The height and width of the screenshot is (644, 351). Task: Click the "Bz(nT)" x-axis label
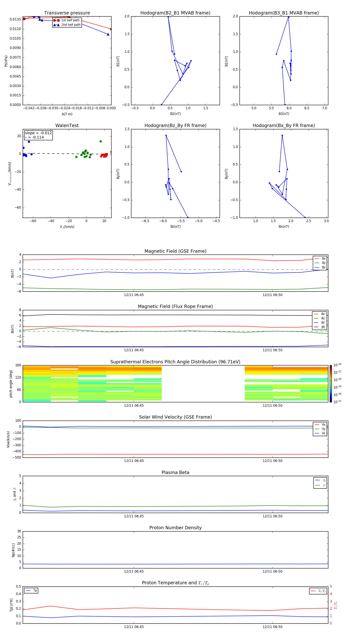tap(175, 227)
